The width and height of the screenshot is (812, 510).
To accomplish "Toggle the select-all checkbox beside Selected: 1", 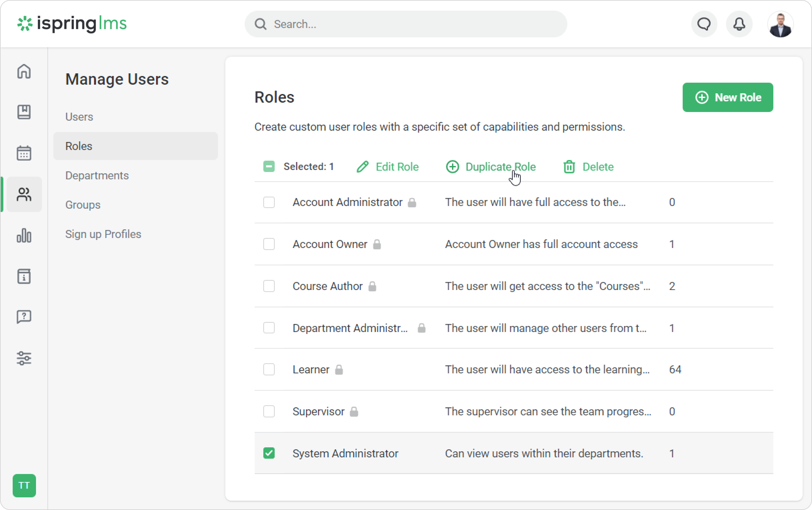I will [x=269, y=166].
